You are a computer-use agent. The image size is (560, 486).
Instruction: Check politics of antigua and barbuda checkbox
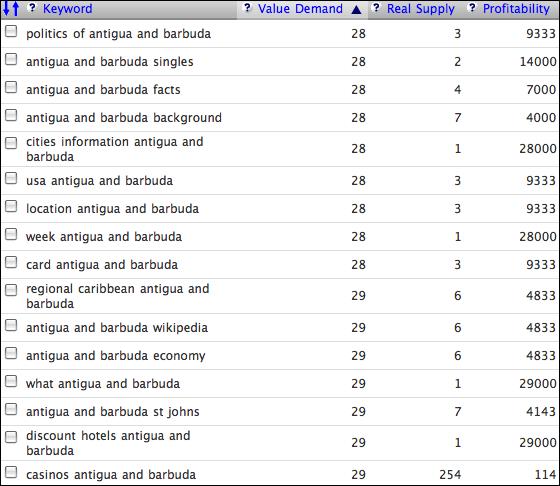(x=11, y=31)
